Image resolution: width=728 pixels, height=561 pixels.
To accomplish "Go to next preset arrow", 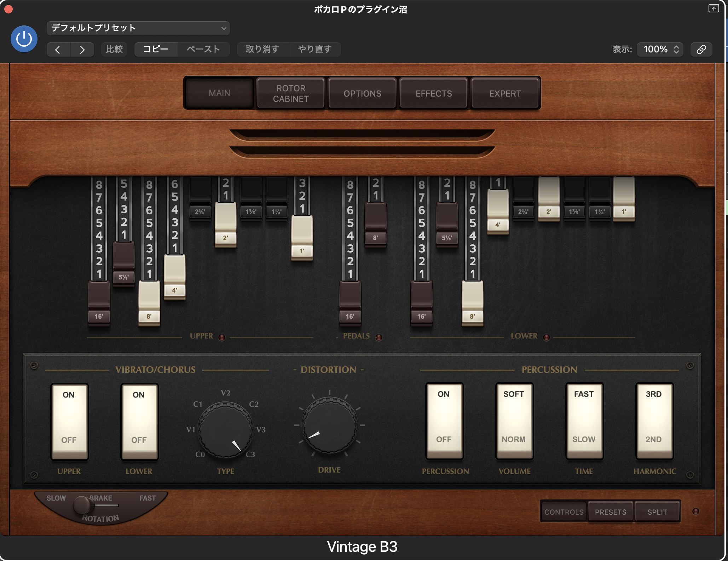I will [x=82, y=50].
